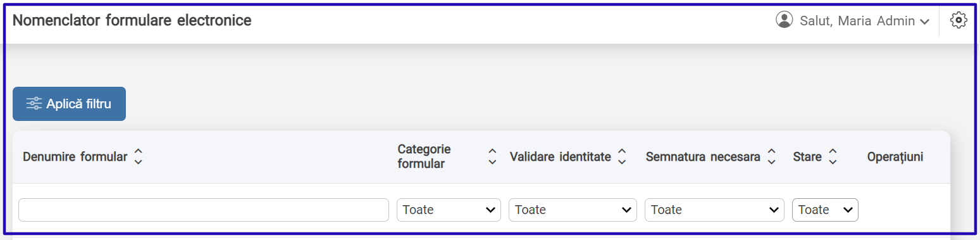The width and height of the screenshot is (980, 240).
Task: Open the Stare Toate dropdown
Action: (825, 210)
